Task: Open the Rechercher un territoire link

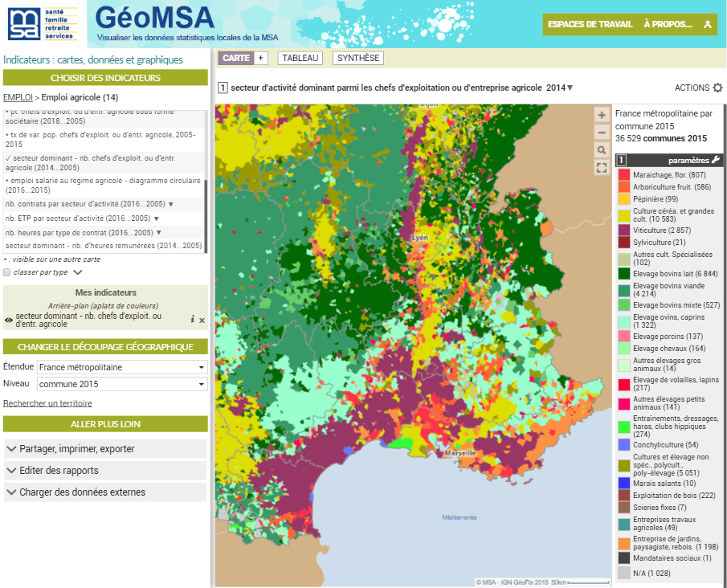Action: tap(47, 403)
